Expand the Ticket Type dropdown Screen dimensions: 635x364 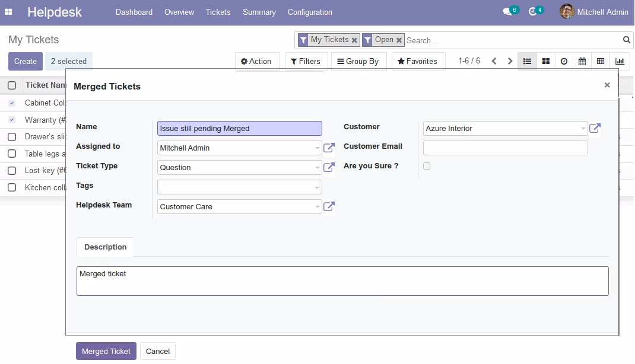[317, 167]
